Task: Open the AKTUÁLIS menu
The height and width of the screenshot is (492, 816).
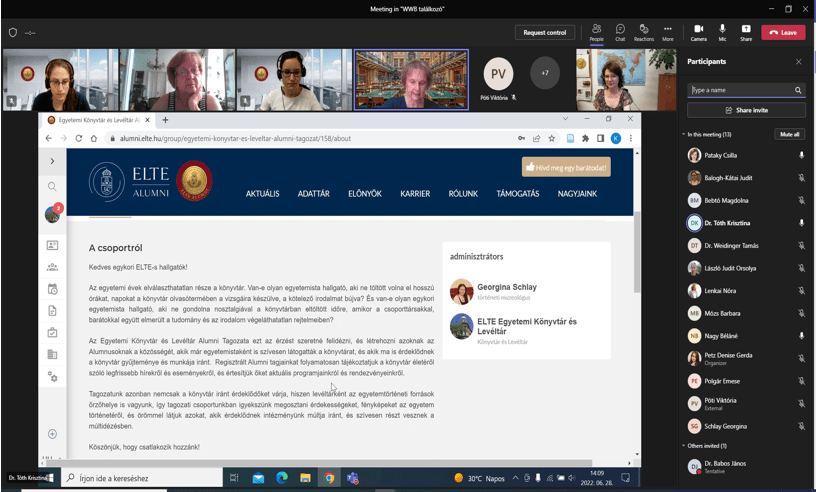Action: pos(262,194)
